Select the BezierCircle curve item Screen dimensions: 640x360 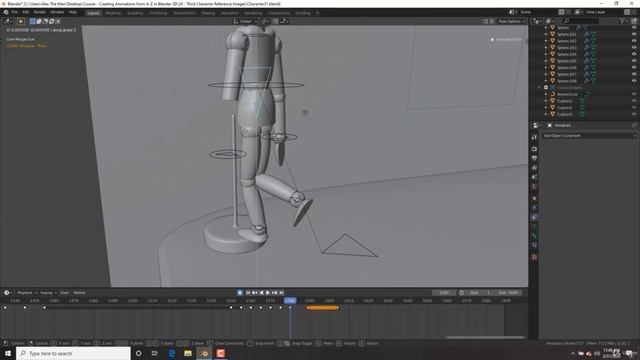point(567,94)
